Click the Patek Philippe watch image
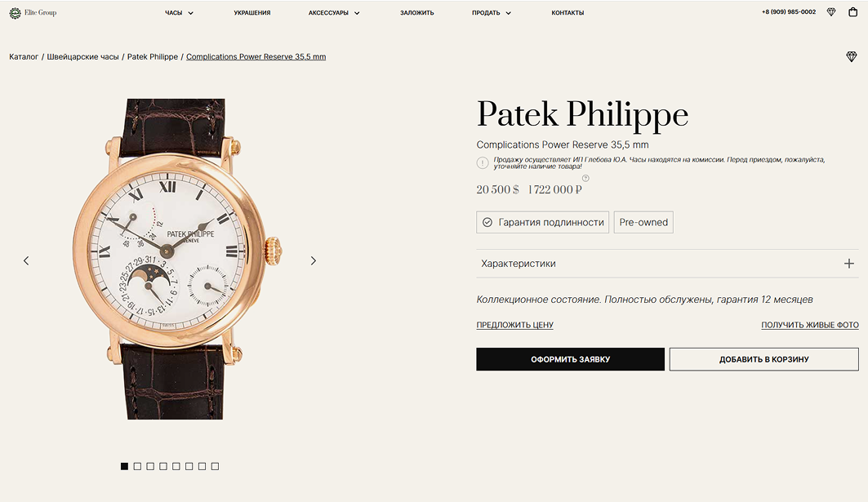This screenshot has width=868, height=502. pos(177,259)
